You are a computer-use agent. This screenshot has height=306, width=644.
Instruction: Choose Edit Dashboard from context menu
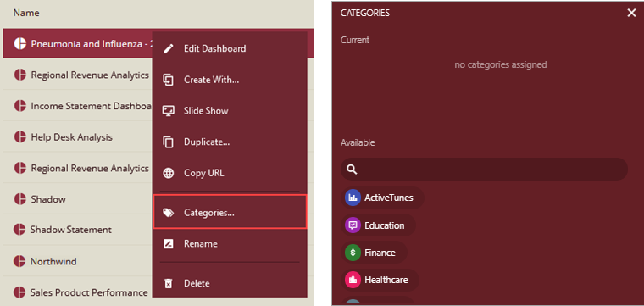230,49
